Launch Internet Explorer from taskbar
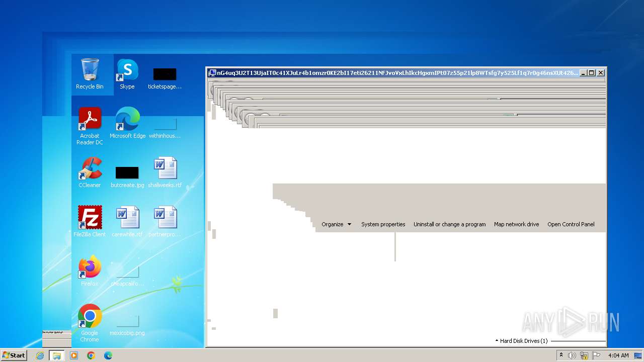 click(40, 355)
